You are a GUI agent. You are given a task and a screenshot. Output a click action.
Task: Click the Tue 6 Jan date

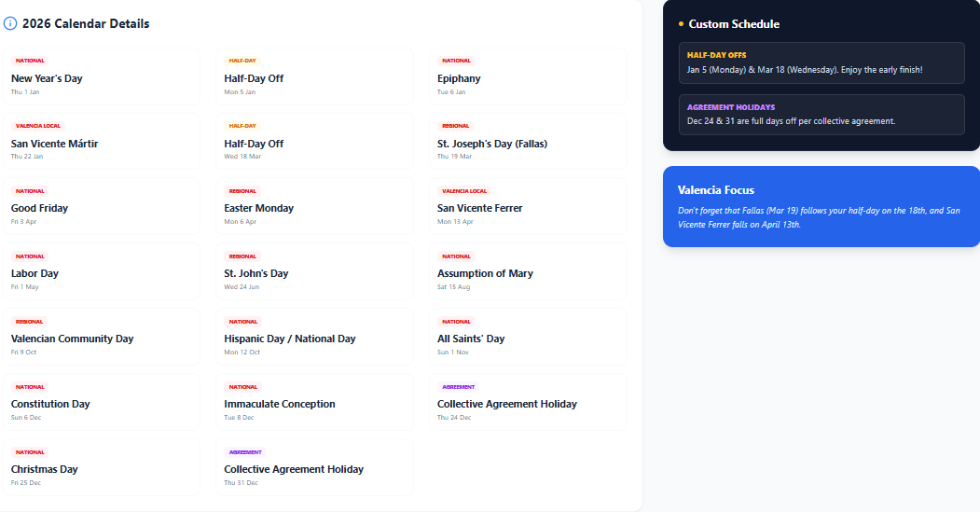point(451,92)
